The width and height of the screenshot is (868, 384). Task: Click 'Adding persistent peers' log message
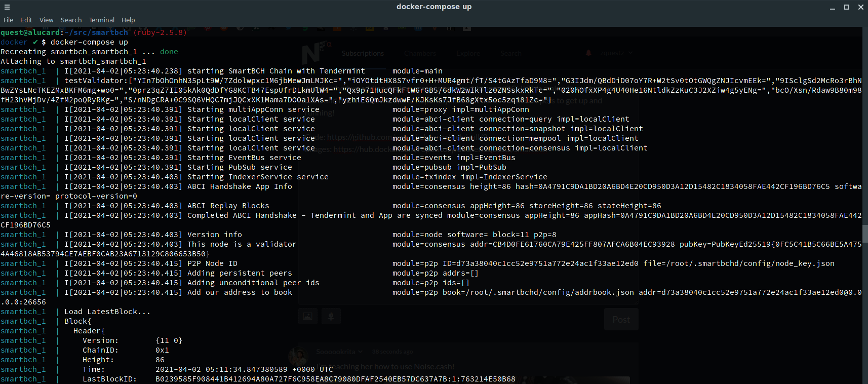click(x=240, y=273)
